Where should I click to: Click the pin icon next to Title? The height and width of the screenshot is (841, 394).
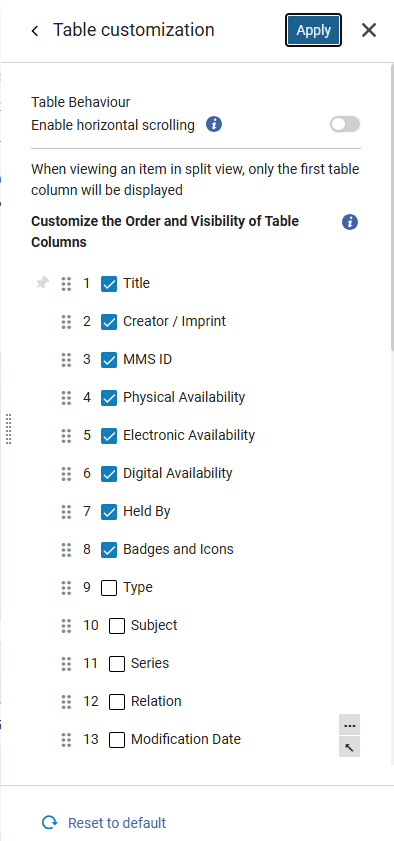(x=42, y=283)
